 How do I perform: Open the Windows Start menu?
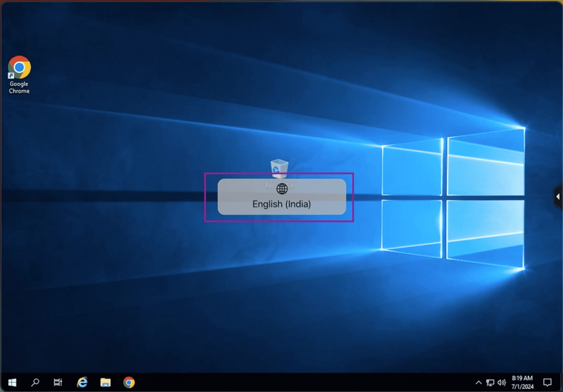pyautogui.click(x=12, y=382)
